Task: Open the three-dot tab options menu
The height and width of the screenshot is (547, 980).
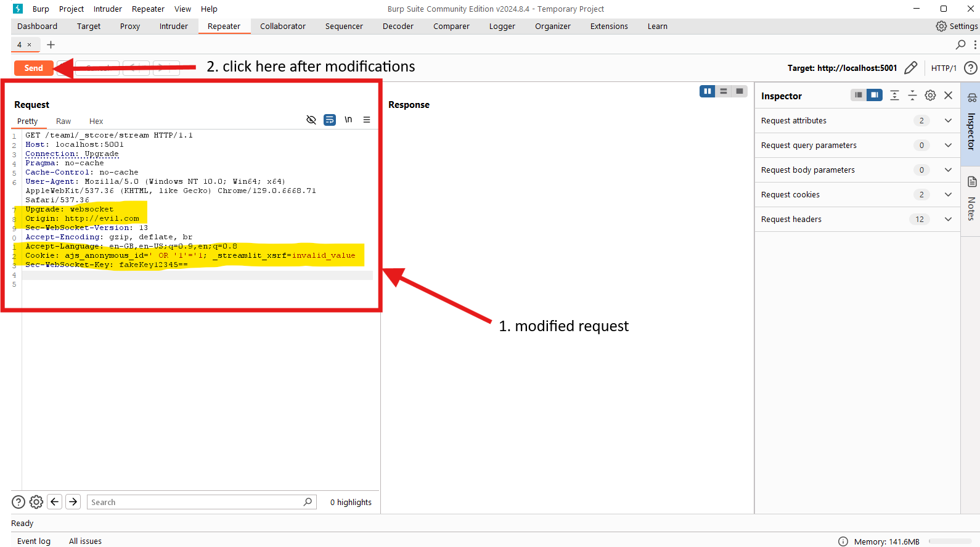Action: [x=975, y=44]
